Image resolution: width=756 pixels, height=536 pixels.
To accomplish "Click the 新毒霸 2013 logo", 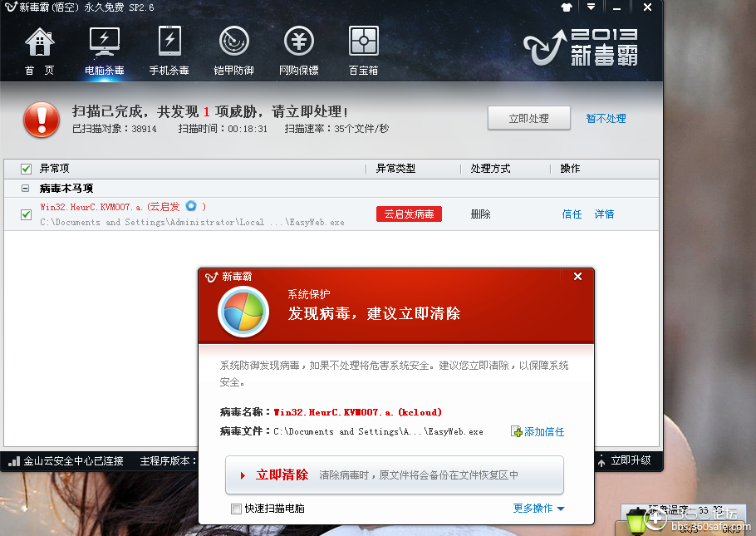I will point(581,47).
